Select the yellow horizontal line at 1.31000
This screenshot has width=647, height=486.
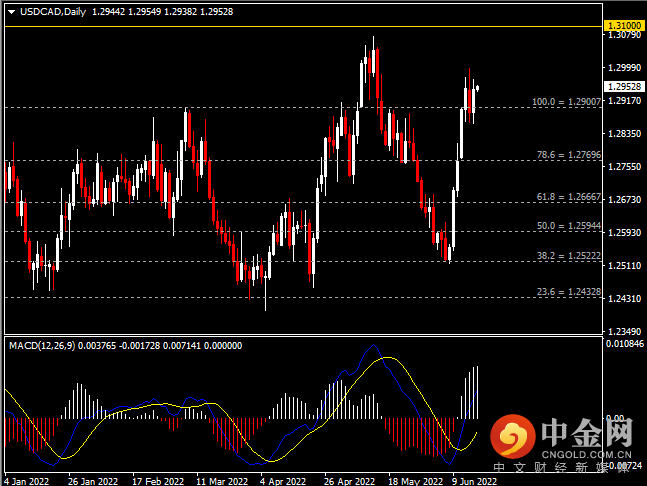click(303, 26)
